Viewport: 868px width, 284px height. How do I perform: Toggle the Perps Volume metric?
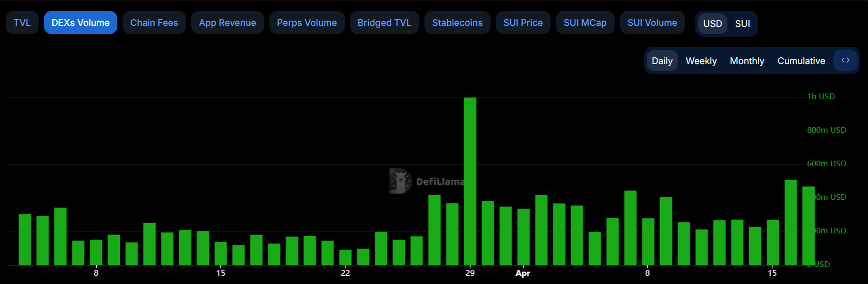click(x=307, y=23)
